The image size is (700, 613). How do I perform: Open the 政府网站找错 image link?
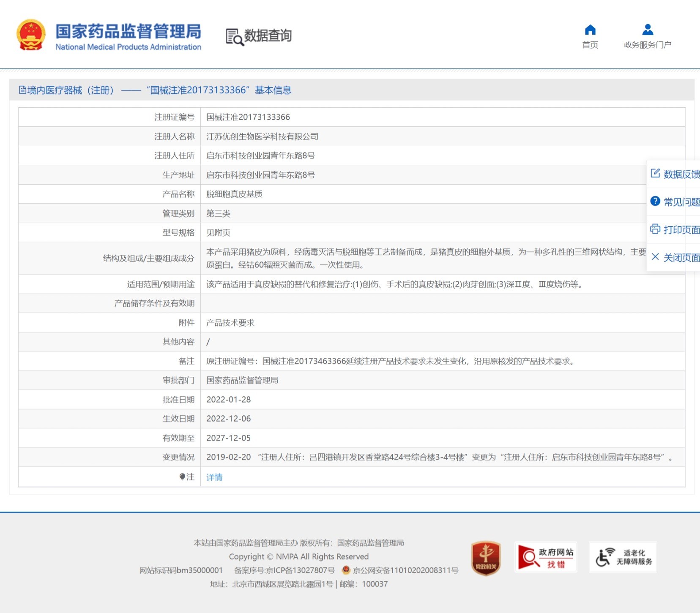pyautogui.click(x=546, y=557)
